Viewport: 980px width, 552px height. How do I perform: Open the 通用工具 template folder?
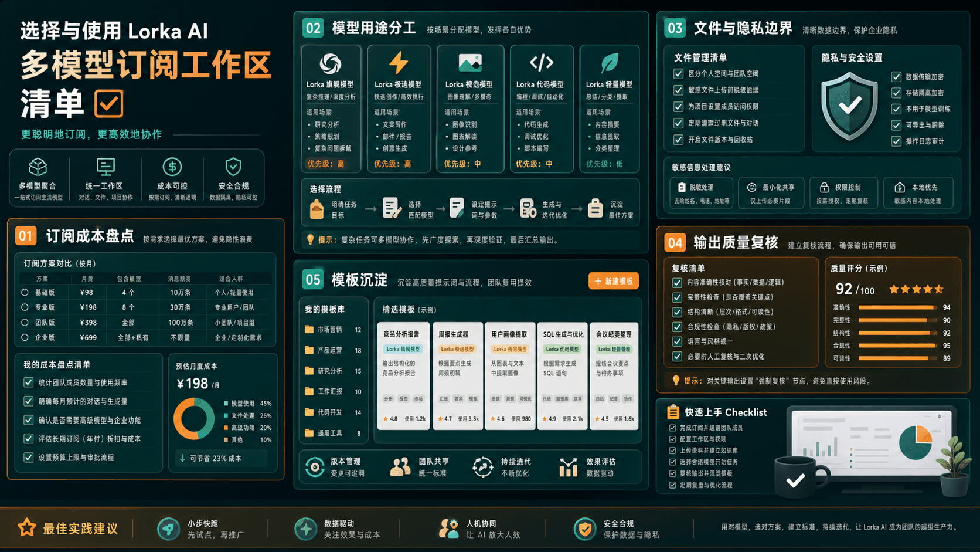tap(333, 433)
